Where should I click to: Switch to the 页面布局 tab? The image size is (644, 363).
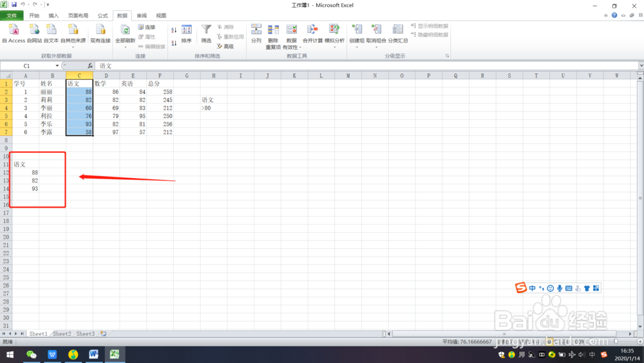click(78, 15)
